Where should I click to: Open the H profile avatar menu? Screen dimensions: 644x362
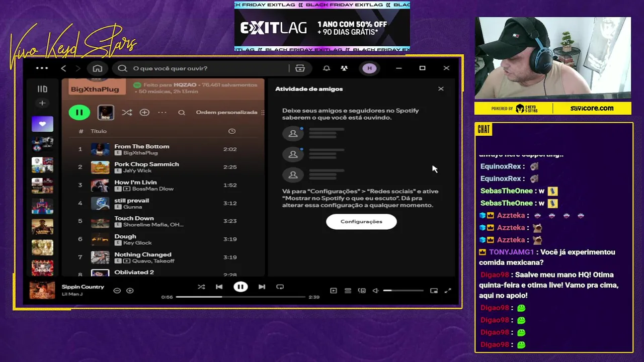coord(369,68)
